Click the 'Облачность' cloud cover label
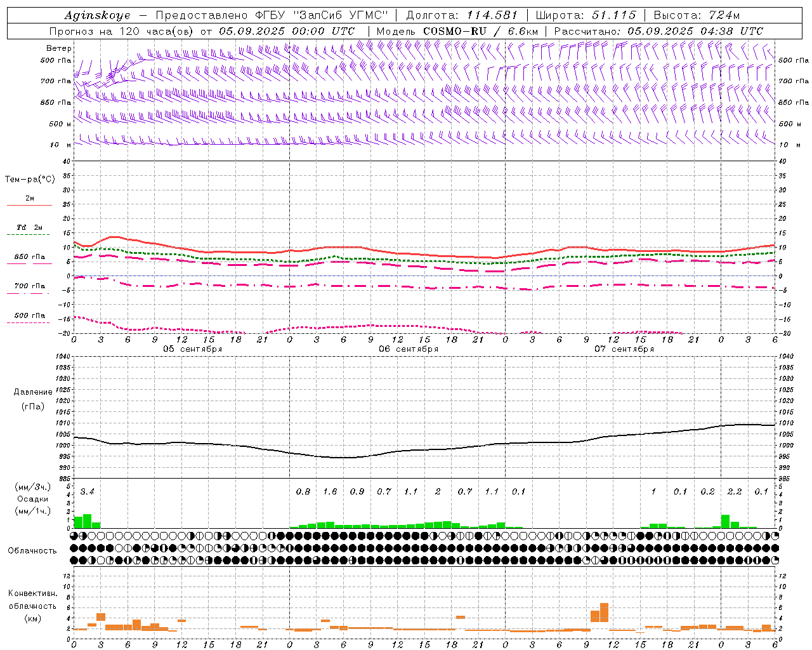 point(32,551)
